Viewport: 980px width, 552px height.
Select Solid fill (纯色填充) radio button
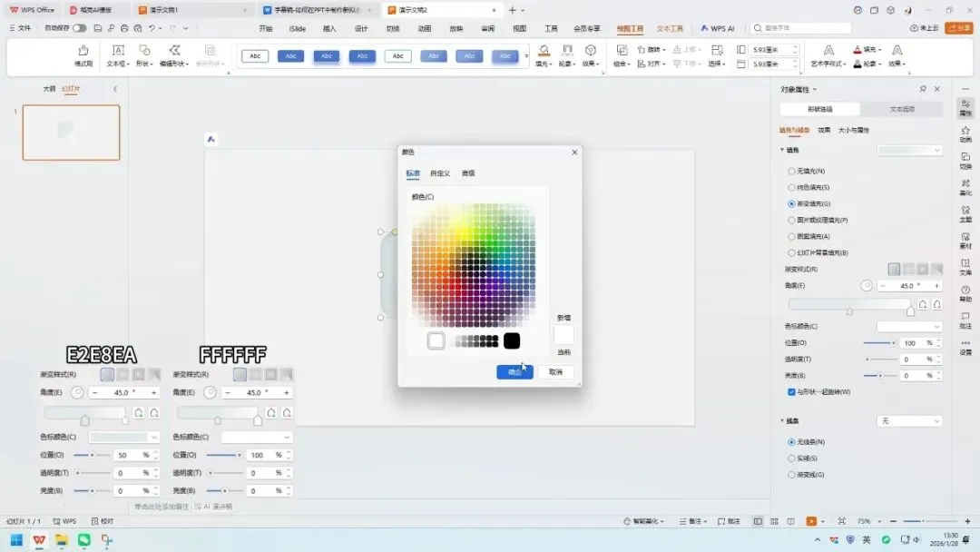[x=791, y=187]
